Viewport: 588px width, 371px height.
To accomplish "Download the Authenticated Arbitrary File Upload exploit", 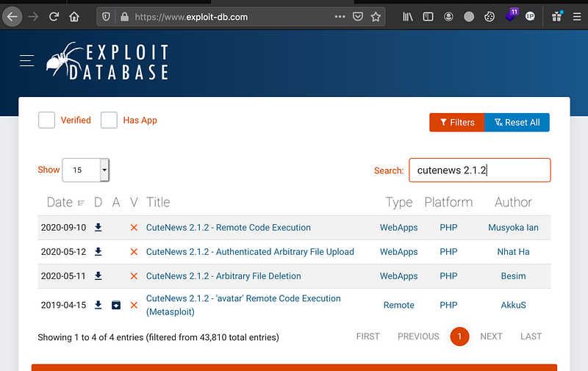I will pos(98,252).
